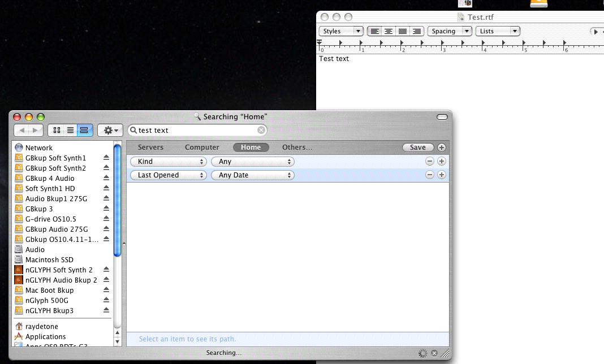The width and height of the screenshot is (604, 364).
Task: Save the current search
Action: click(x=418, y=147)
